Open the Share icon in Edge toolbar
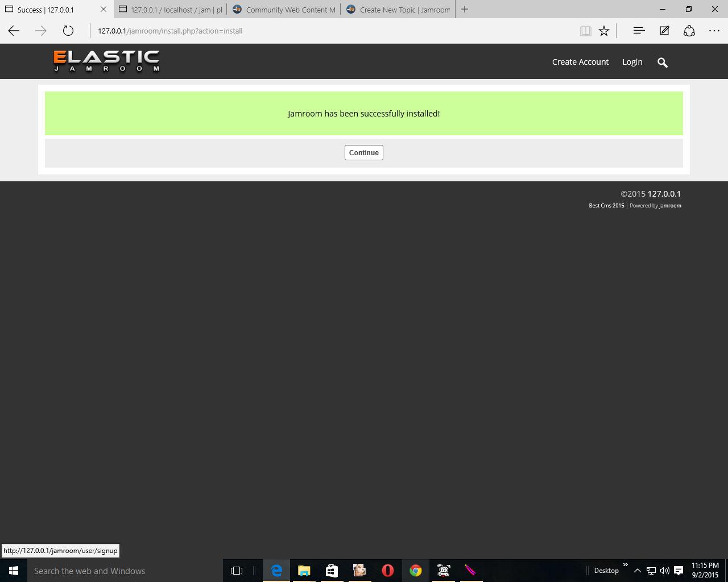Viewport: 728px width, 582px height. [x=689, y=31]
